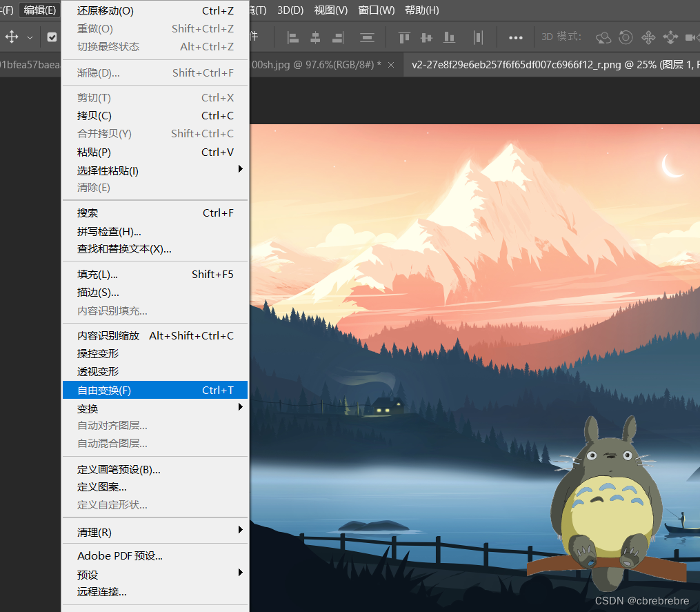The image size is (700, 612).
Task: Choose 定义画笔预设(B)... entry
Action: [155, 469]
